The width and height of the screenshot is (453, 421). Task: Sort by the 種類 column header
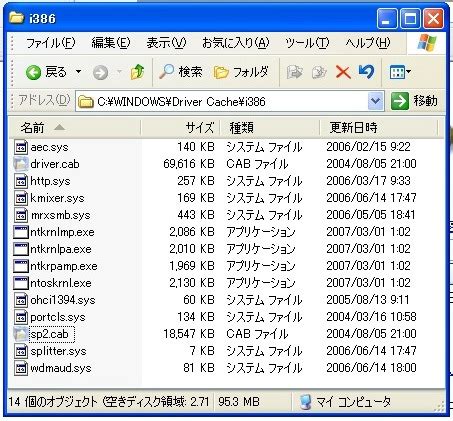[270, 127]
